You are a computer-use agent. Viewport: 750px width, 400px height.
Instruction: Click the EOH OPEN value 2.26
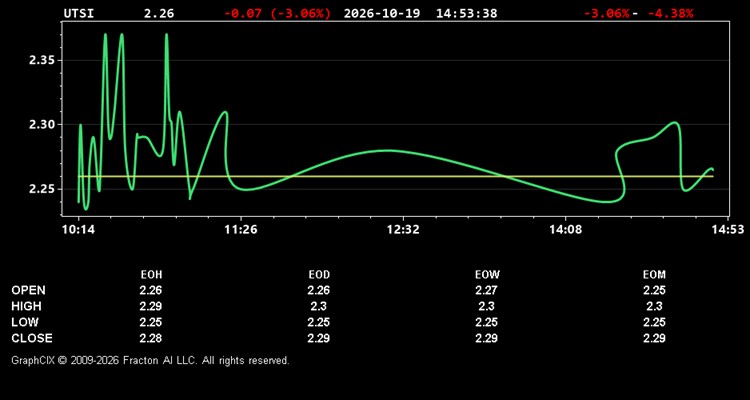click(x=151, y=290)
